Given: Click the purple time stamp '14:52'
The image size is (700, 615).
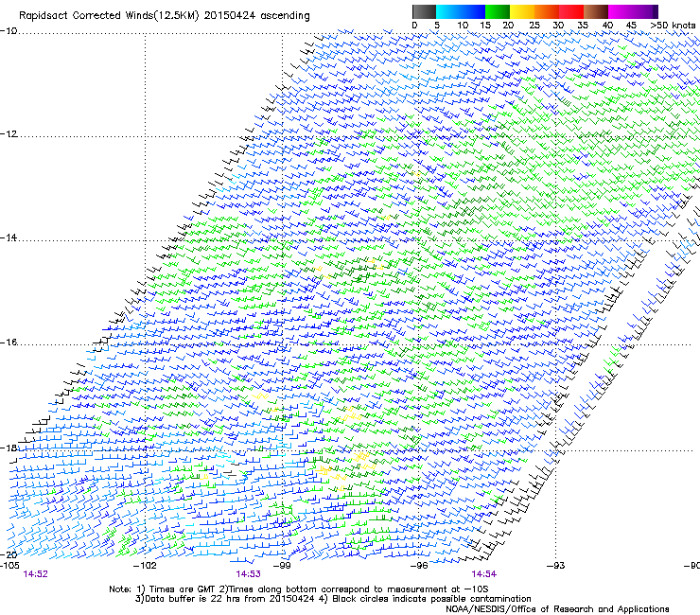Looking at the screenshot, I should 36,574.
